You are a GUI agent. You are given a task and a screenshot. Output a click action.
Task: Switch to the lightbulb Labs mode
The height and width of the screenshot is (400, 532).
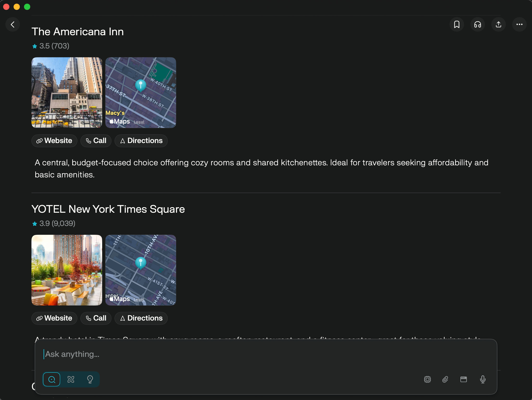point(90,379)
